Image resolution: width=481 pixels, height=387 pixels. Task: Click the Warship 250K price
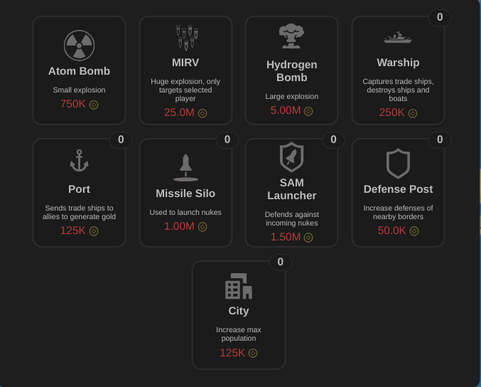tap(392, 113)
